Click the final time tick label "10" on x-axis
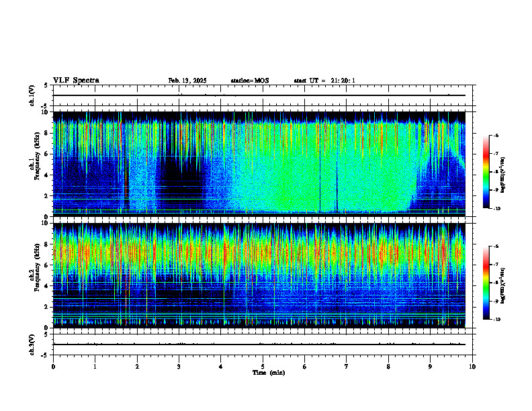This screenshot has width=532, height=411. pos(472,367)
